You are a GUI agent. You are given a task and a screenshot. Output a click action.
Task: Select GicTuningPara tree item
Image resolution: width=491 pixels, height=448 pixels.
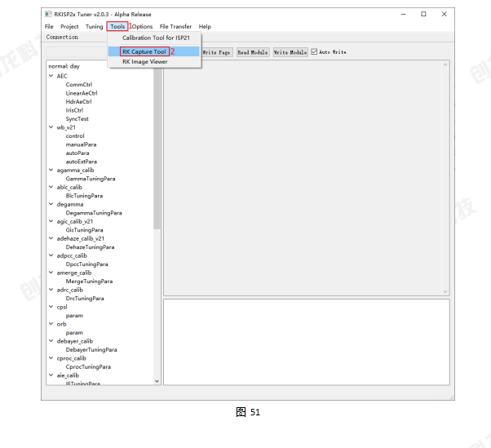click(x=84, y=230)
